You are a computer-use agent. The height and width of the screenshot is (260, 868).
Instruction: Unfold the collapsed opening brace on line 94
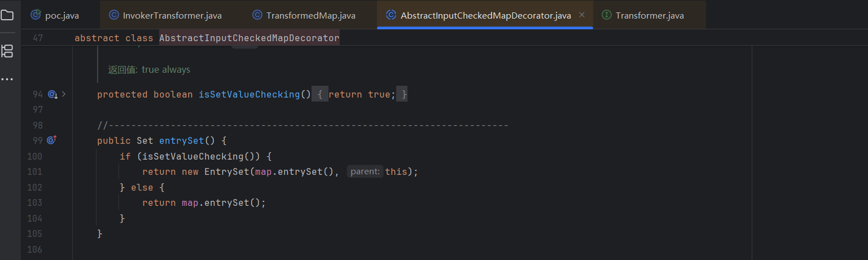point(319,95)
